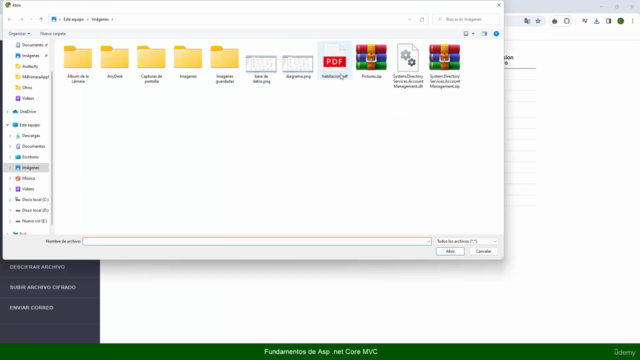This screenshot has height=360, width=640.
Task: Expand the address bar history dropdown
Action: [x=409, y=19]
